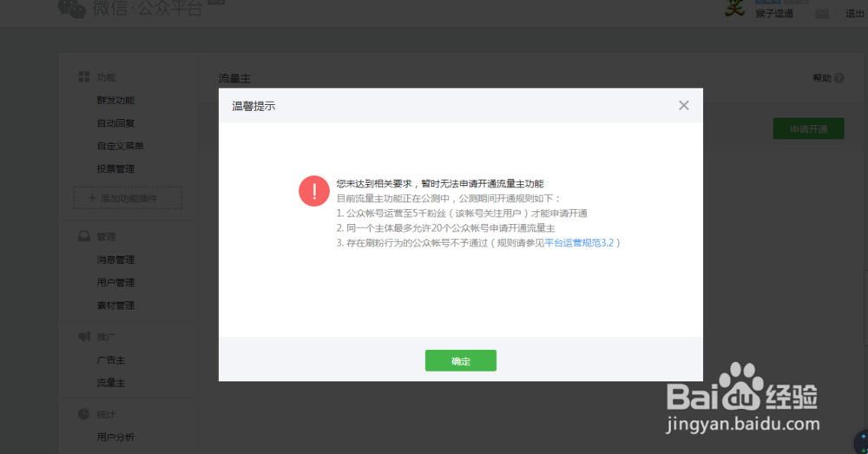Click the 温馨提示 dialog title
This screenshot has height=454, width=868.
click(253, 106)
